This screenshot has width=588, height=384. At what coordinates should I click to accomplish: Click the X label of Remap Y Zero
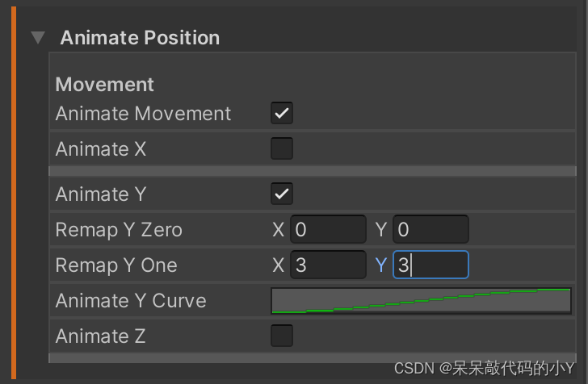tap(278, 230)
